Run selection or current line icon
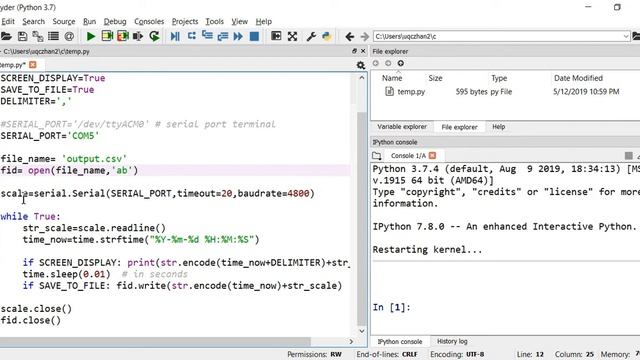This screenshot has width=640, height=360. tap(138, 36)
